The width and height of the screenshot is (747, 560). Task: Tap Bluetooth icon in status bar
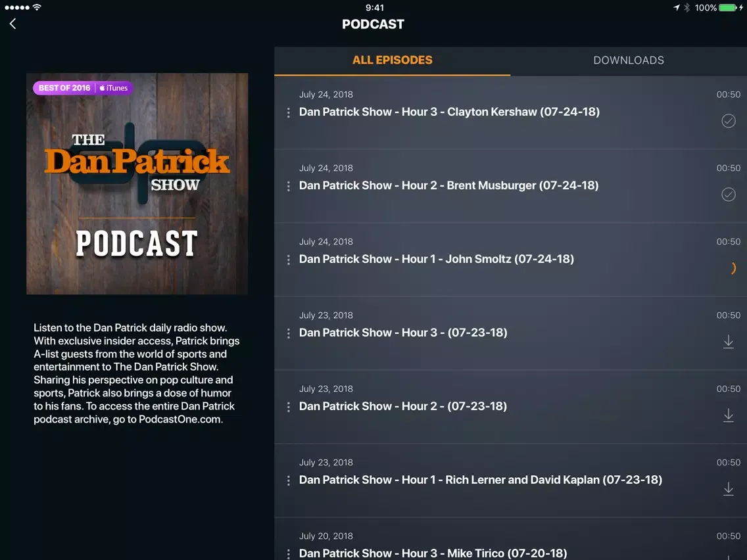(687, 8)
